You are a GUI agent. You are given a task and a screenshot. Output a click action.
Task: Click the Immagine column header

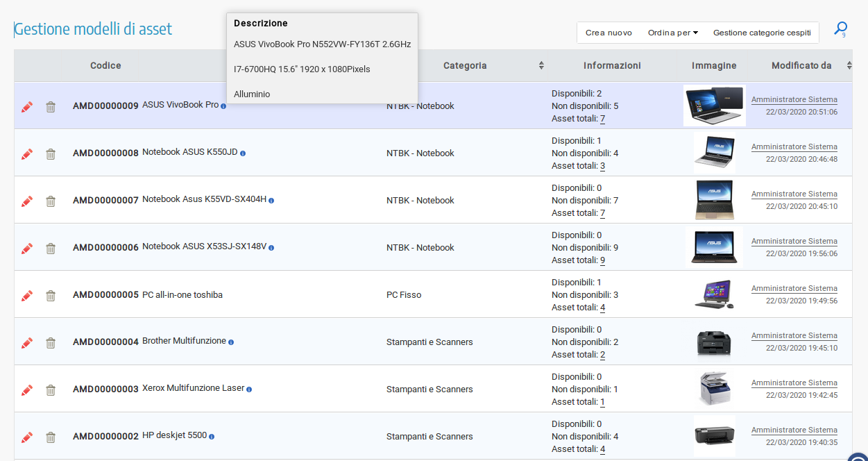pyautogui.click(x=714, y=66)
